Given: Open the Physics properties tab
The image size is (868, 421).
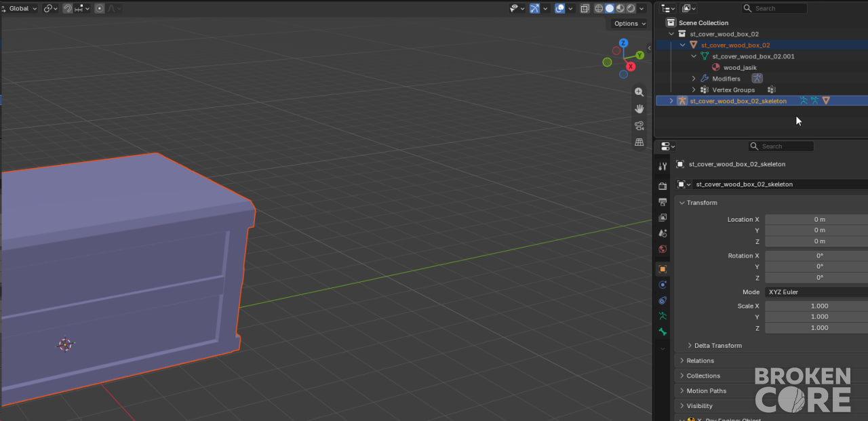Looking at the screenshot, I should (x=663, y=285).
